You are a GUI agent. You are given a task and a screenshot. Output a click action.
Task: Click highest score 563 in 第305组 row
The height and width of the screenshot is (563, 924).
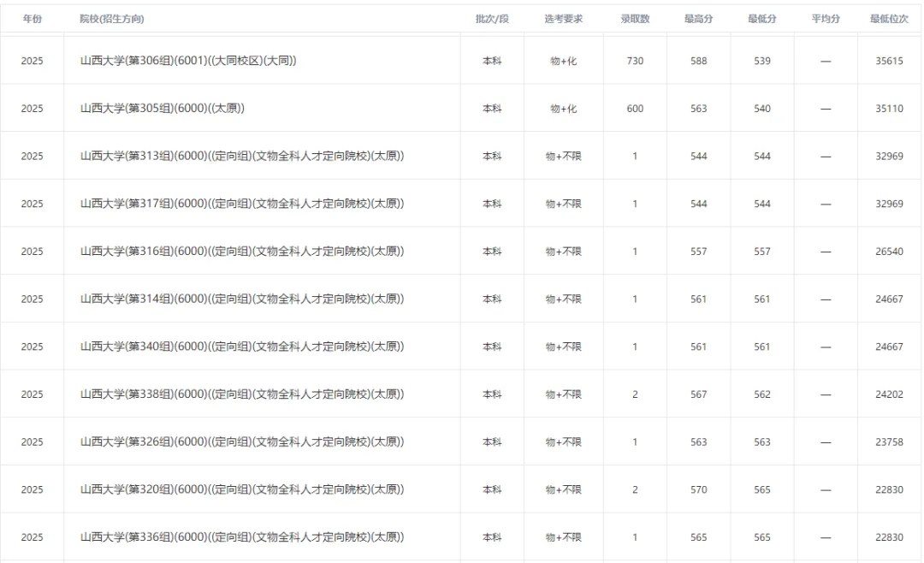click(x=699, y=109)
